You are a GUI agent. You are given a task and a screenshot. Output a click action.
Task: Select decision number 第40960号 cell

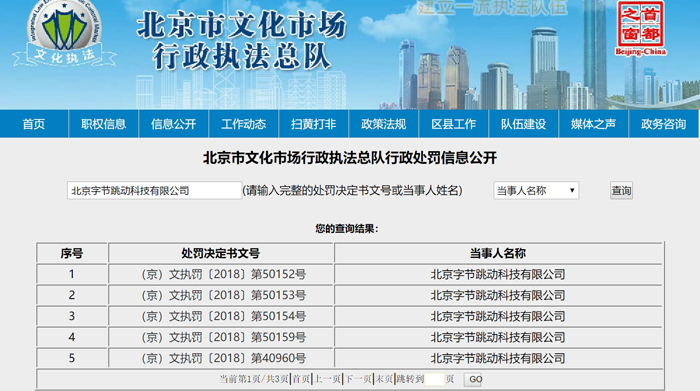[x=221, y=358]
